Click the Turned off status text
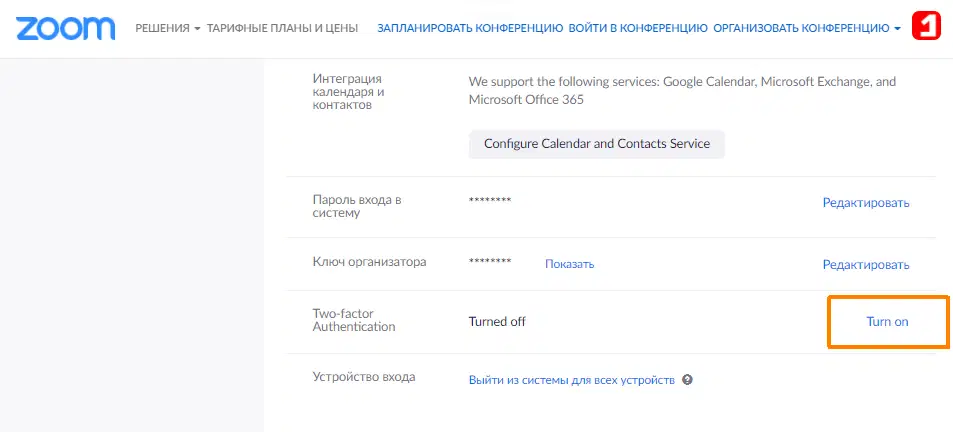This screenshot has height=432, width=953. [497, 321]
